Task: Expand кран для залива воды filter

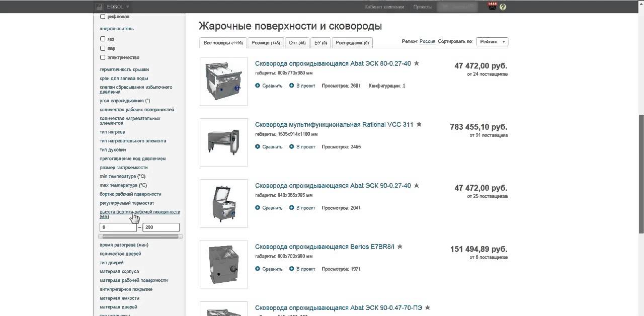Action: [124, 78]
